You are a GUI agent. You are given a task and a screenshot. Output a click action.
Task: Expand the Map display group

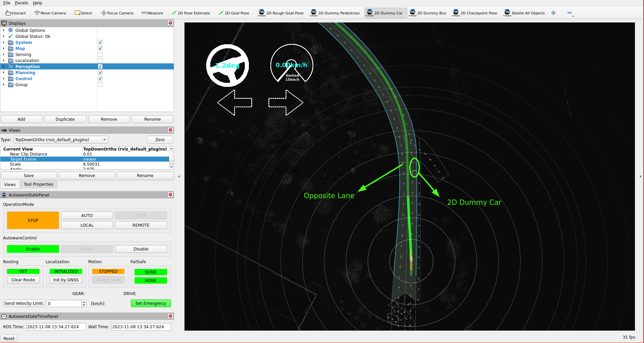[4, 49]
